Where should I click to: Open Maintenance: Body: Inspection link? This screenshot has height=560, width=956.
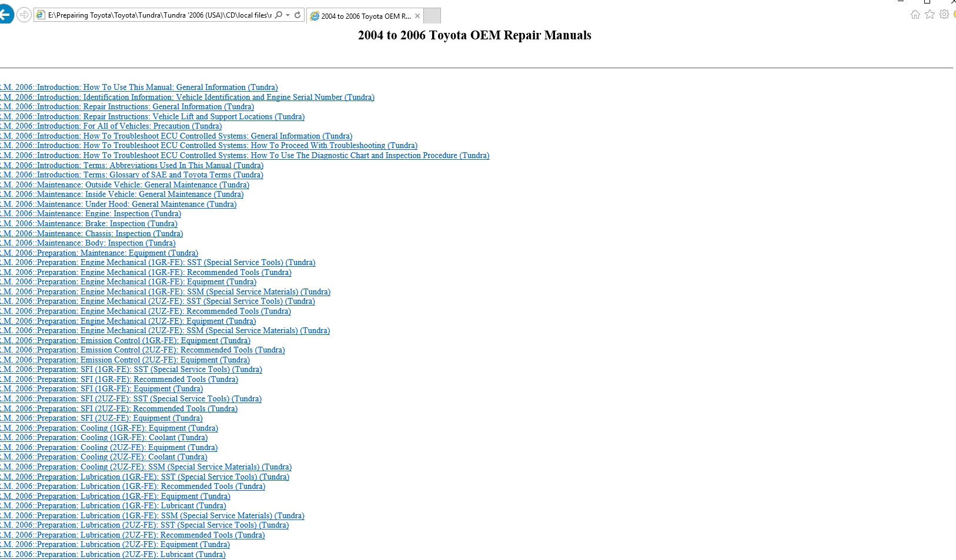pos(88,243)
